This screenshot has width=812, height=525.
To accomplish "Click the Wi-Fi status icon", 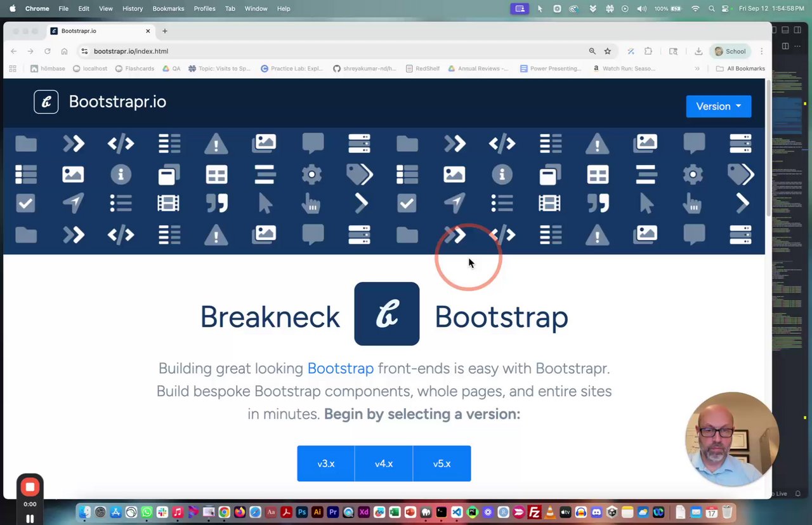I will coord(695,8).
